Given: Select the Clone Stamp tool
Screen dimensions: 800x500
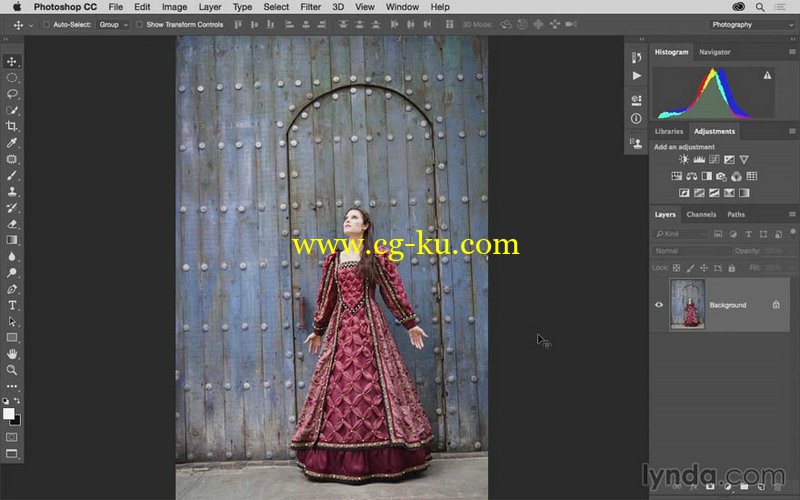Looking at the screenshot, I should pos(11,192).
